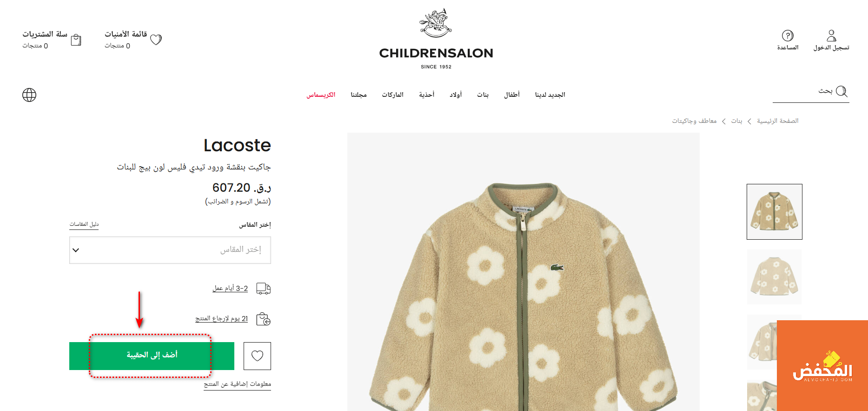Open the globe language selector icon
Image resolution: width=868 pixels, height=411 pixels.
[29, 95]
